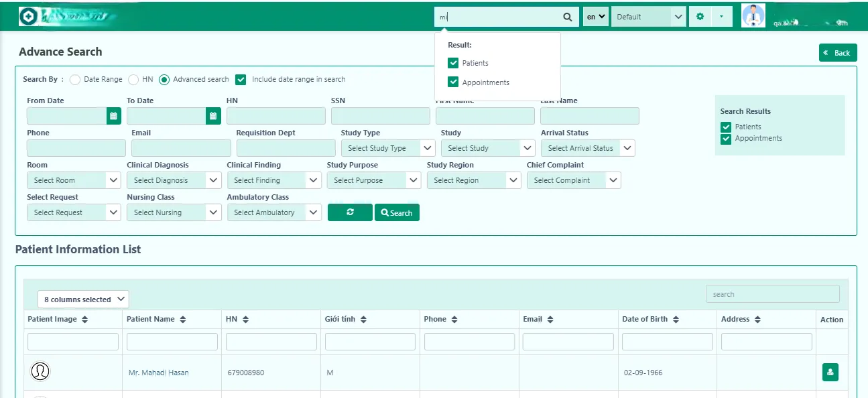Open the 8 columns selected dropdown
The width and height of the screenshot is (868, 398).
[83, 300]
